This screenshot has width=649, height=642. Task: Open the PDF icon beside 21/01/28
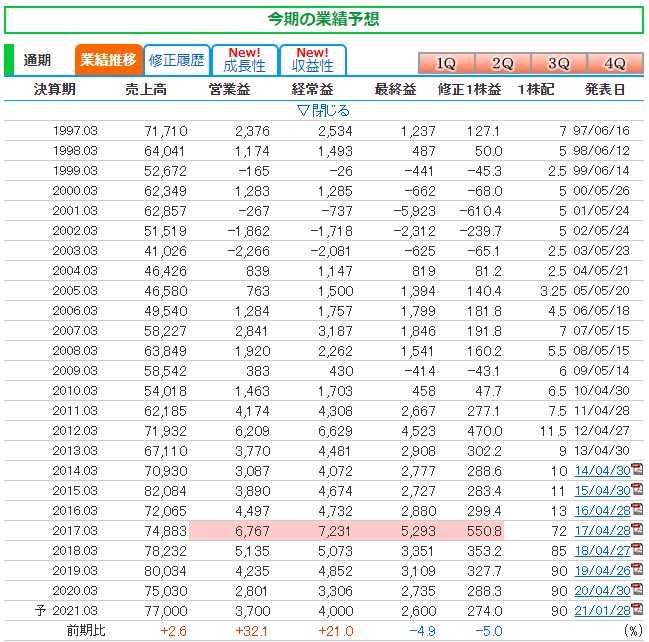click(x=636, y=610)
